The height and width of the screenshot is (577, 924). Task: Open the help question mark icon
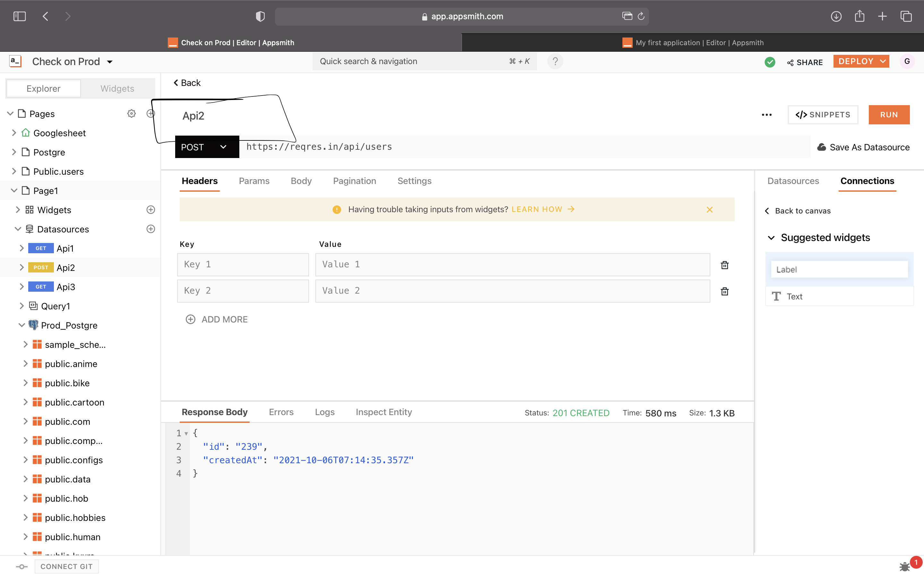(x=555, y=62)
